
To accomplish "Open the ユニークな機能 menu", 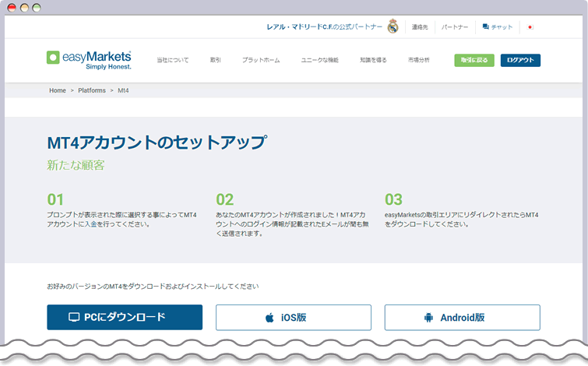I will 320,60.
